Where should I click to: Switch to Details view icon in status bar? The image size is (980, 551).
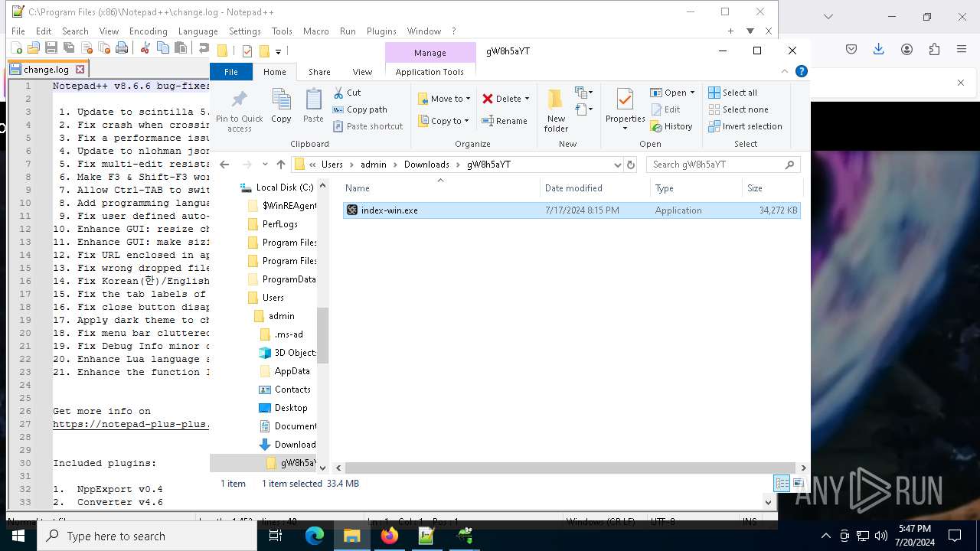click(x=782, y=483)
